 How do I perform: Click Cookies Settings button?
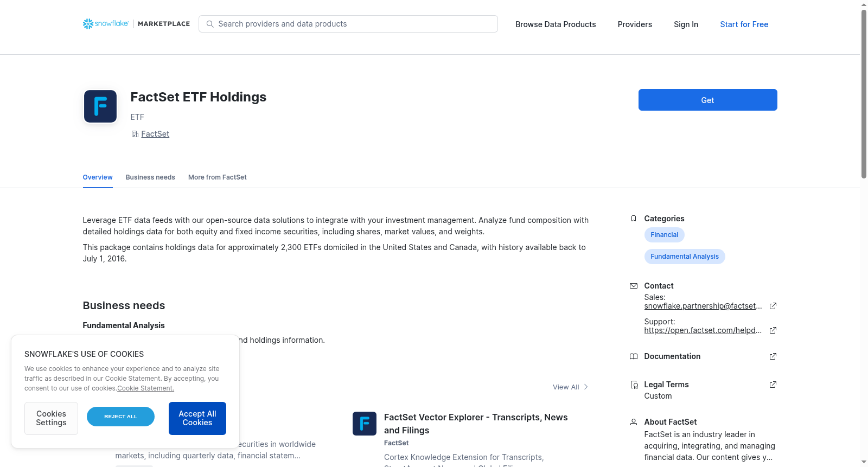(51, 418)
